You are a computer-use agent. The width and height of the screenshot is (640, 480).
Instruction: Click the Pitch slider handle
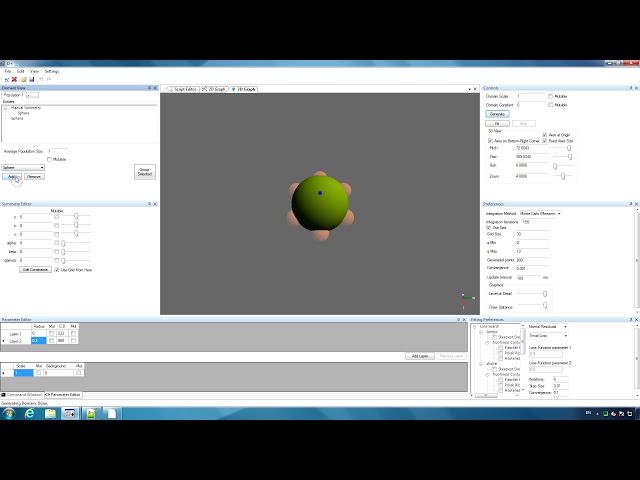(x=569, y=148)
